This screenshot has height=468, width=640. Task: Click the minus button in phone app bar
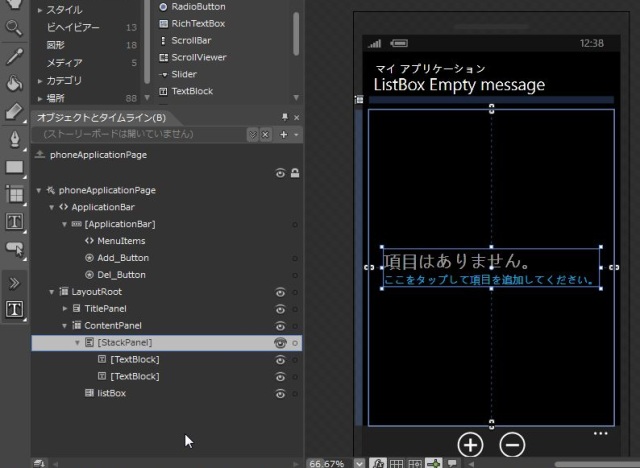[x=512, y=444]
